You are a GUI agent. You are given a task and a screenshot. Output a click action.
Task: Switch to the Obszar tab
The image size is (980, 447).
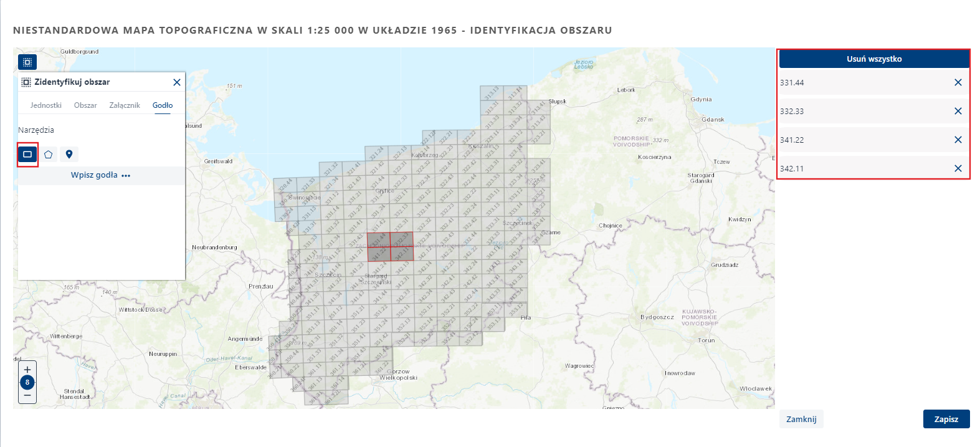tap(85, 105)
